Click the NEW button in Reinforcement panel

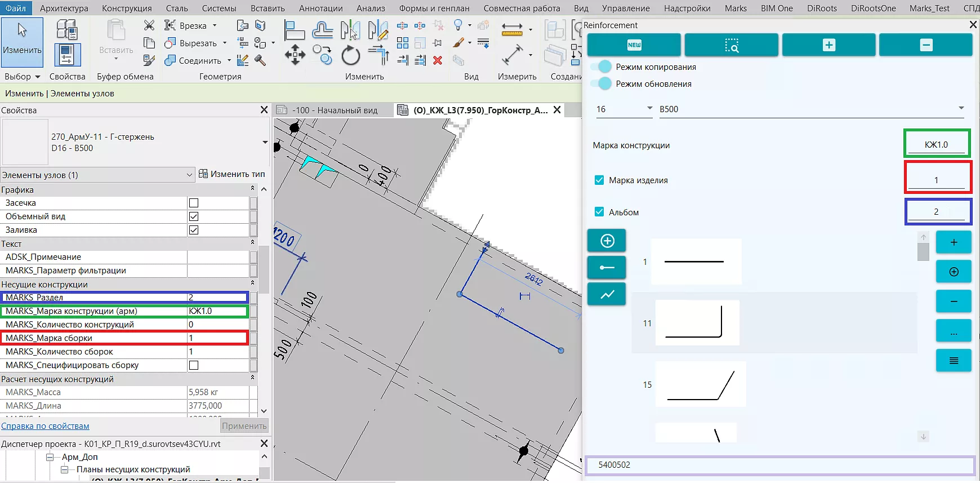click(634, 45)
